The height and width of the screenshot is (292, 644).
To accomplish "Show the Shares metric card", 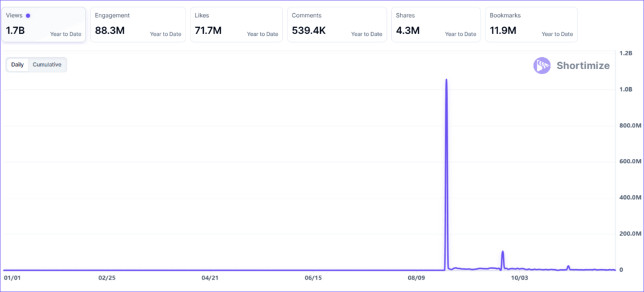I will click(435, 24).
